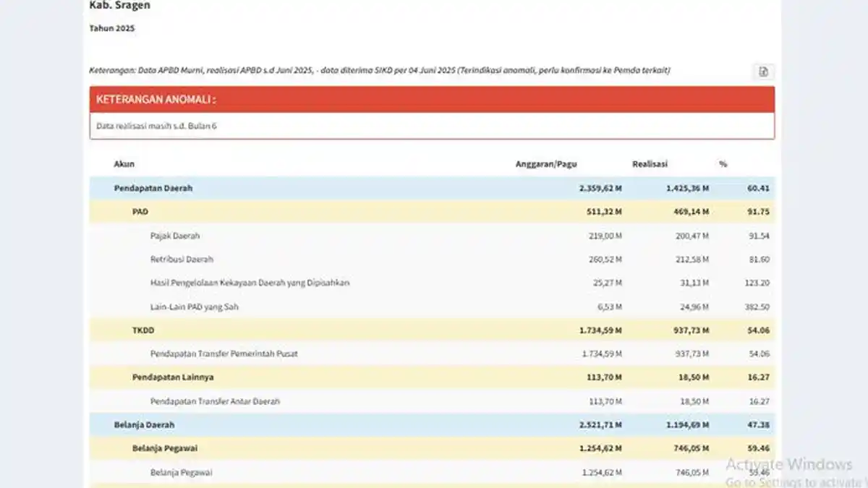Click the "91.54" percentage cell
This screenshot has width=868, height=488.
coord(759,236)
